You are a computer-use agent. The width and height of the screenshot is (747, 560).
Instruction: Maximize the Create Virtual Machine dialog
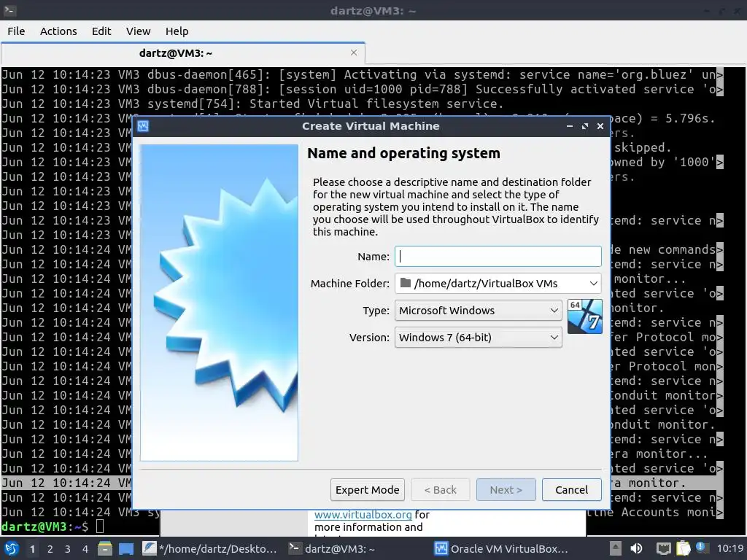(x=585, y=126)
